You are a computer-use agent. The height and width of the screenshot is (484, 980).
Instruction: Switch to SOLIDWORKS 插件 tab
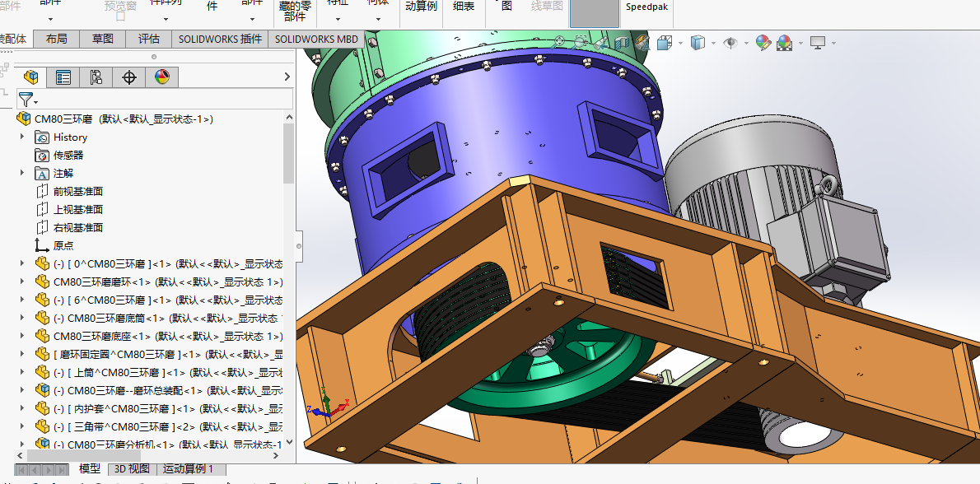tap(220, 39)
